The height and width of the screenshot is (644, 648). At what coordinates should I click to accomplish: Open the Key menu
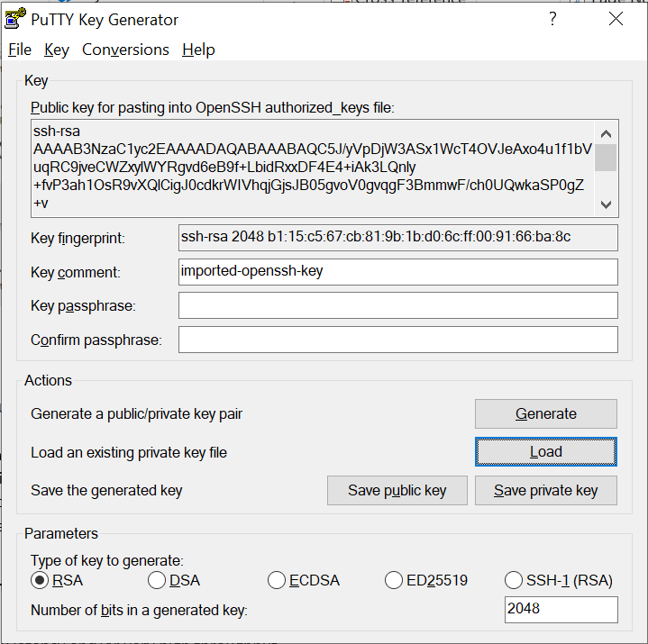[56, 50]
